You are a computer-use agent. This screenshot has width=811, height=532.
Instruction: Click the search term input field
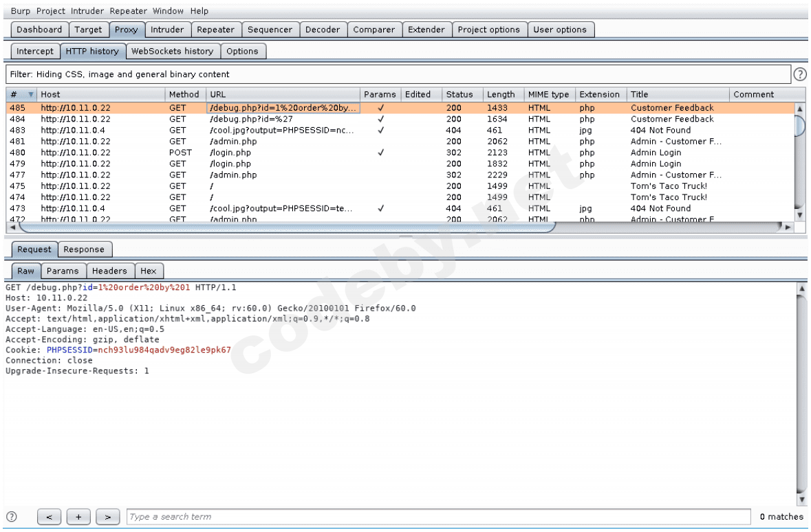439,516
